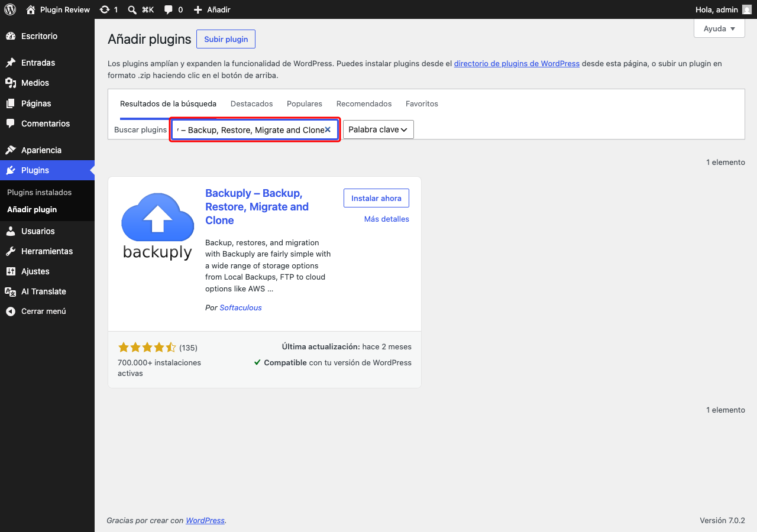This screenshot has width=757, height=532.
Task: Switch to the Favoritos tab
Action: pyautogui.click(x=422, y=103)
